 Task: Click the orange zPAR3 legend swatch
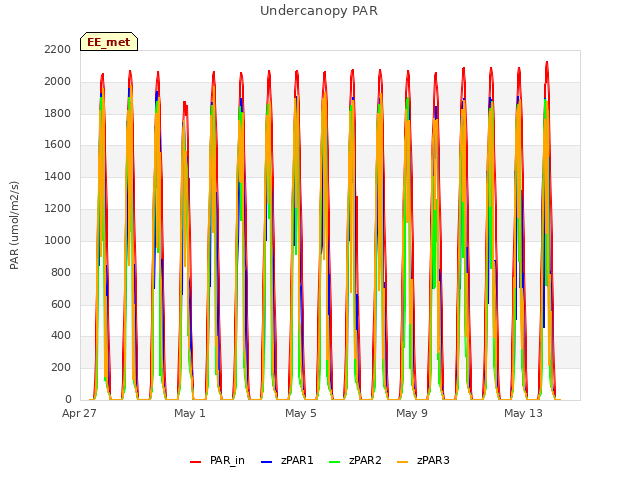click(402, 462)
